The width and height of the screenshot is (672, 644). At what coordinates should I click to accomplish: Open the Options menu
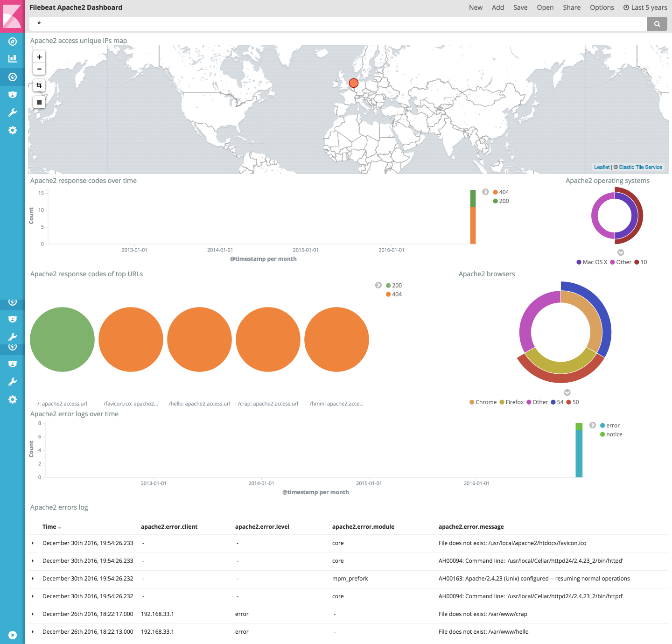click(602, 7)
